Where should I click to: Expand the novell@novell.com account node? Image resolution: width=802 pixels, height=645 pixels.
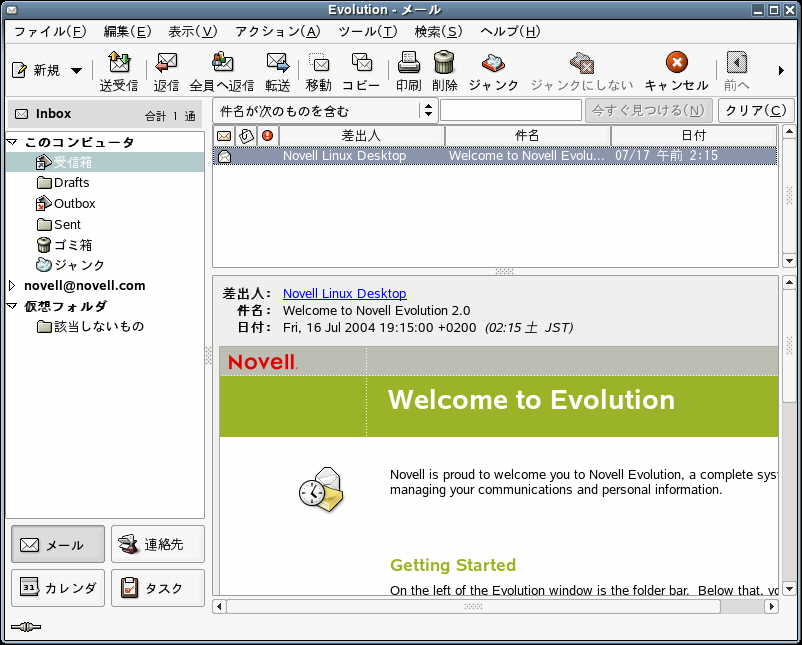(12, 285)
